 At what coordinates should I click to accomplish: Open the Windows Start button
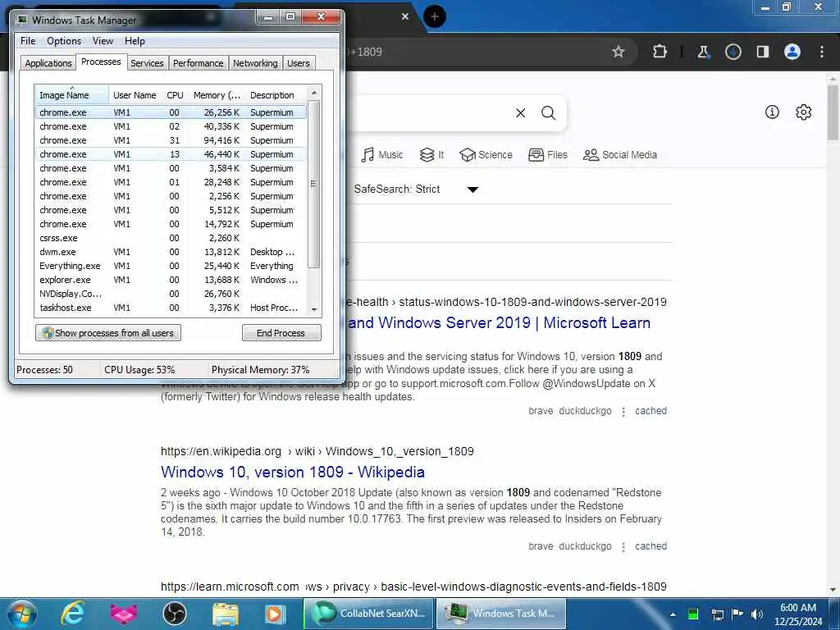click(x=22, y=614)
